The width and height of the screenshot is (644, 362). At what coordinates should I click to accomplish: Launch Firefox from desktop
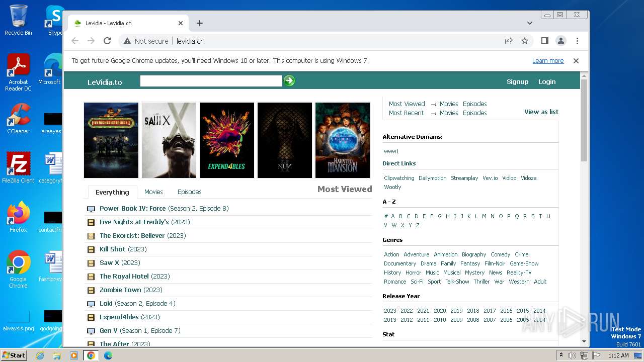point(18,217)
